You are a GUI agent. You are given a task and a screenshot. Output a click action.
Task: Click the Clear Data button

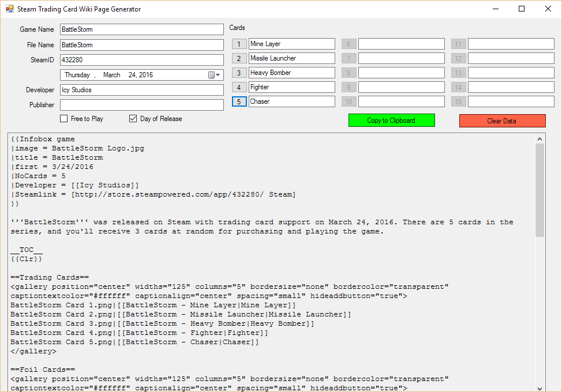(x=502, y=120)
